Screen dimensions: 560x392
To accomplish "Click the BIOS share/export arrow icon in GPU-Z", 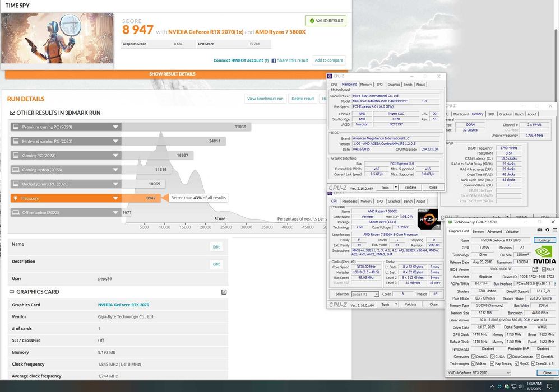I will pos(535,269).
